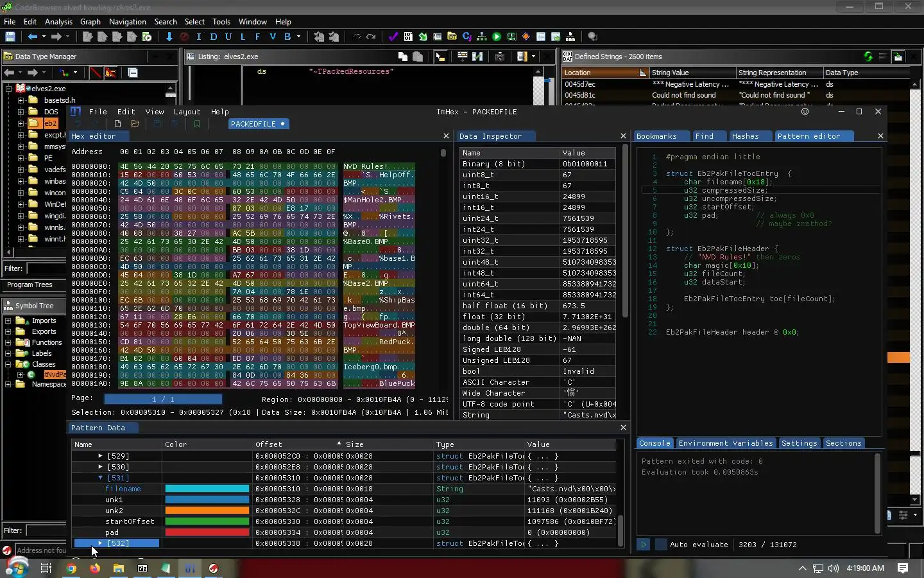This screenshot has height=578, width=924.
Task: Toggle the Auto evaluate checkbox
Action: (661, 545)
